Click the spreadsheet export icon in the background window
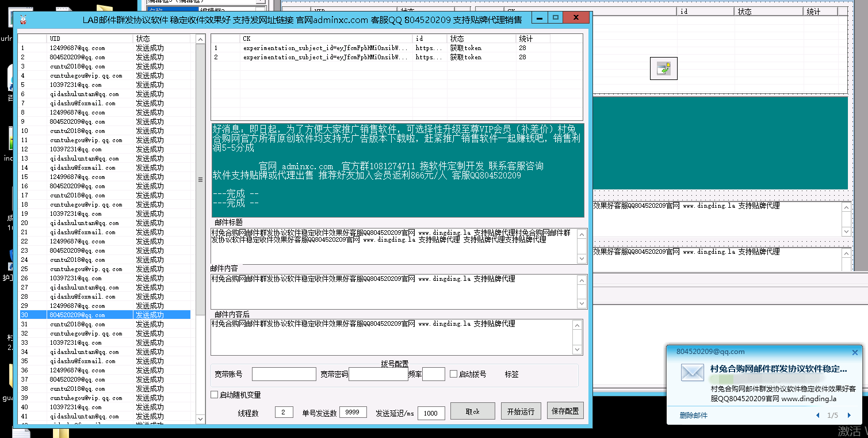The image size is (868, 438). click(663, 68)
